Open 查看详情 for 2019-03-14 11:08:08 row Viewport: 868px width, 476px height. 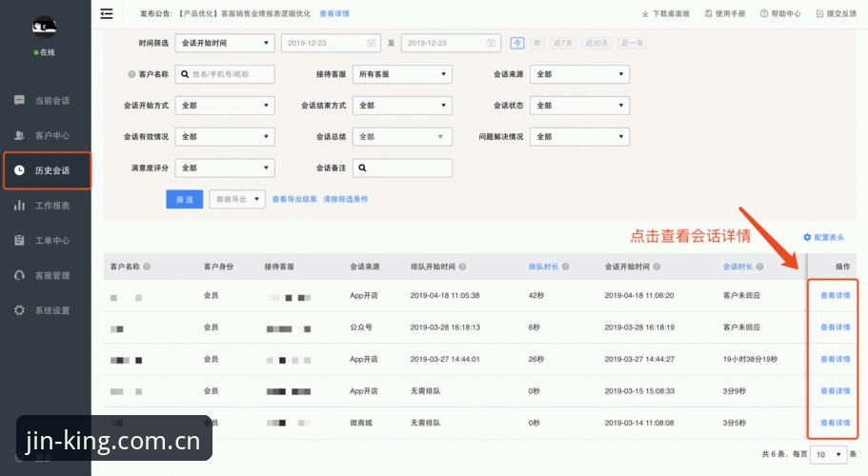[x=835, y=423]
